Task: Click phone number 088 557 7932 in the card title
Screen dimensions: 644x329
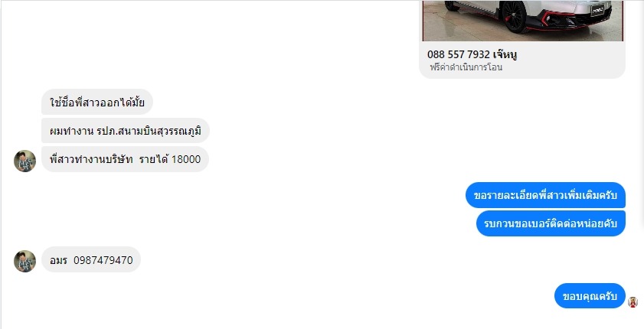Action: click(x=459, y=54)
